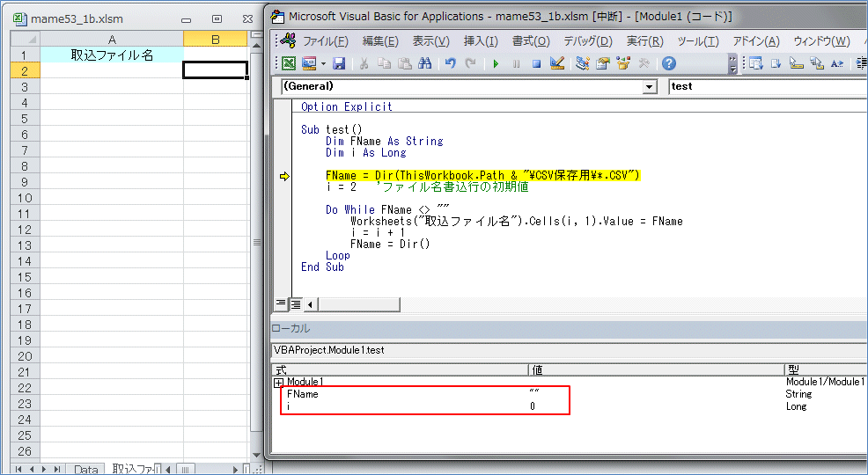Image resolution: width=868 pixels, height=475 pixels.
Task: Open the (General) object dropdown
Action: pyautogui.click(x=650, y=86)
